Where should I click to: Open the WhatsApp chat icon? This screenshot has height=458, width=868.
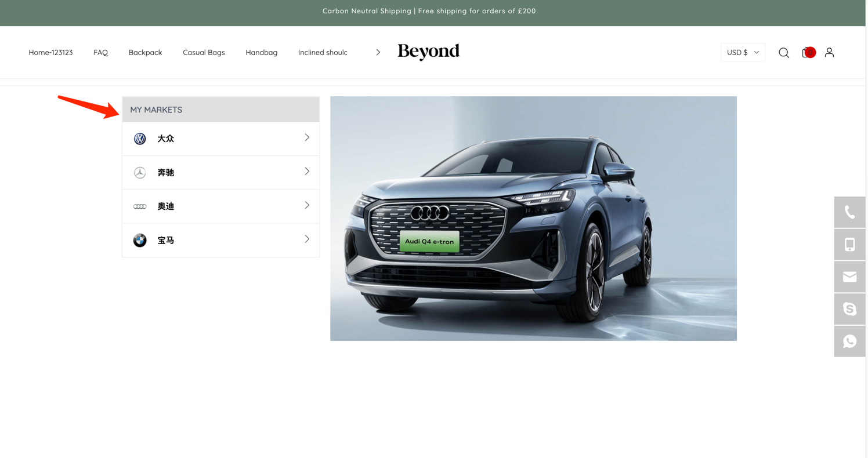pyautogui.click(x=849, y=341)
